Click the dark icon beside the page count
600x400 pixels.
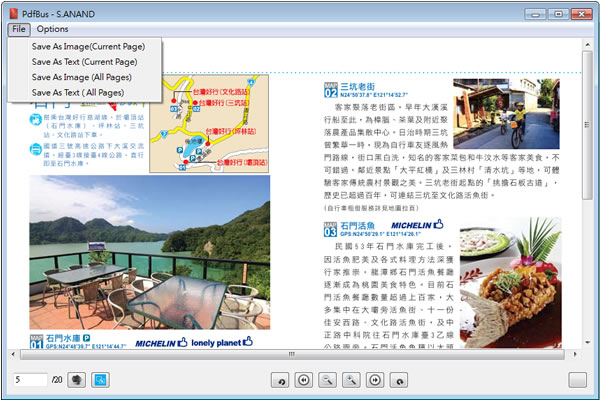(x=77, y=380)
